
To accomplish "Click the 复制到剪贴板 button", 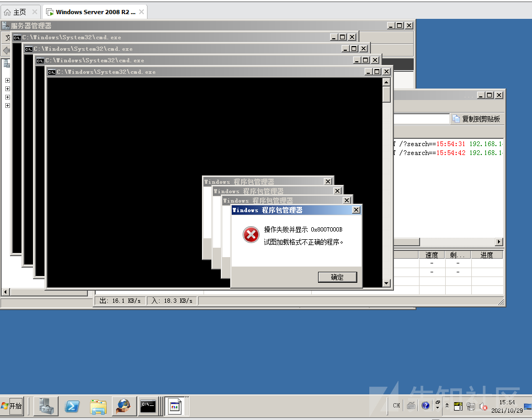I will click(x=477, y=119).
